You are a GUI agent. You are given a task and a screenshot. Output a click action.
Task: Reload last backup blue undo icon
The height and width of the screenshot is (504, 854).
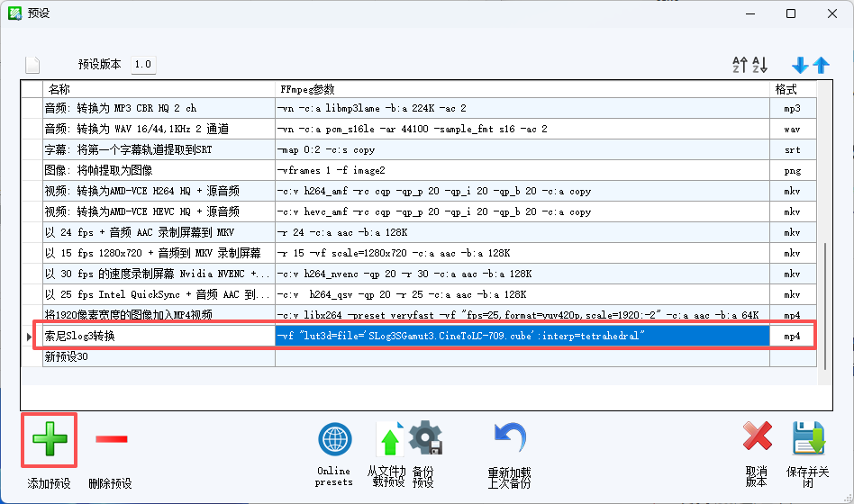click(x=510, y=437)
